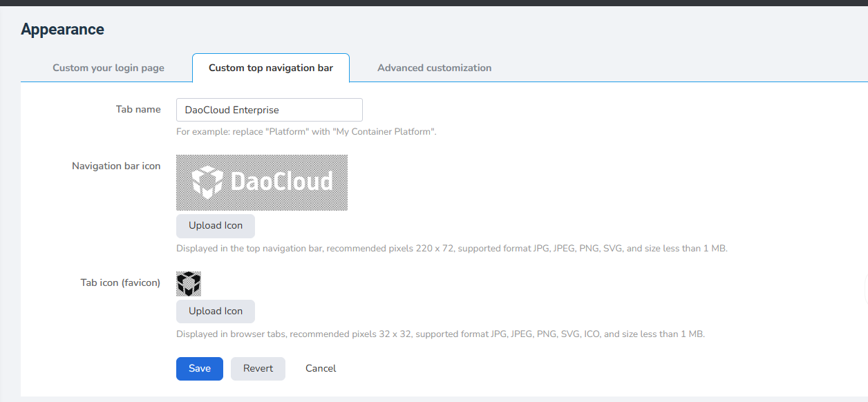This screenshot has height=402, width=868.
Task: Click the DaoCloud navigation bar logo preview
Action: 262,182
